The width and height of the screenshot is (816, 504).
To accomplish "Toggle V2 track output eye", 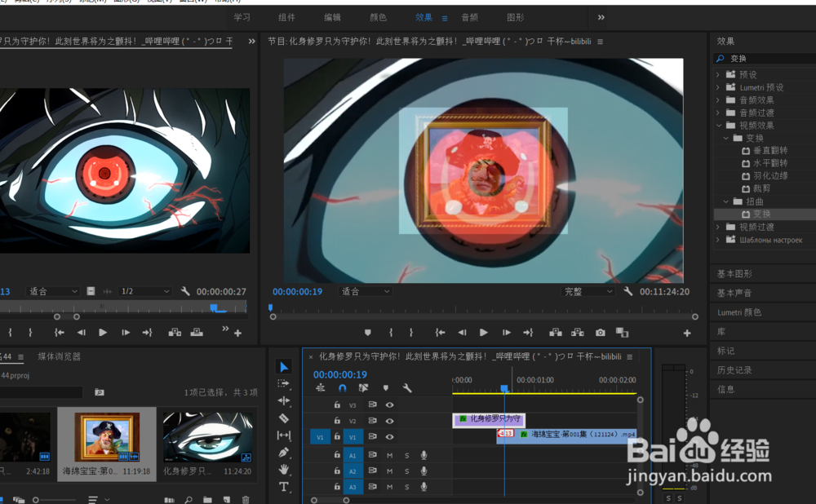I will click(389, 421).
